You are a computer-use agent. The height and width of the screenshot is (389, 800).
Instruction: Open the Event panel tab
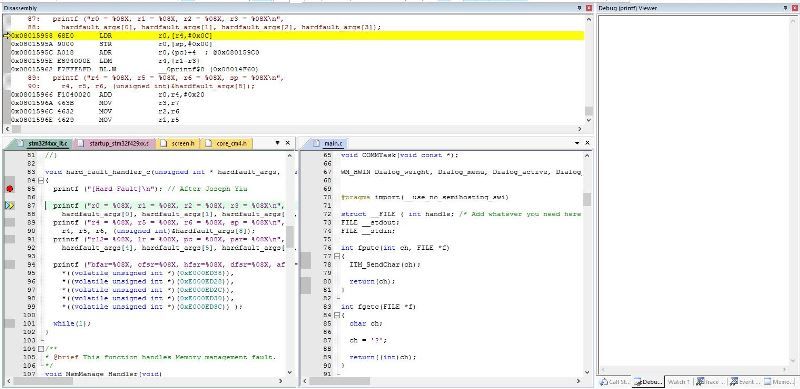pos(745,381)
